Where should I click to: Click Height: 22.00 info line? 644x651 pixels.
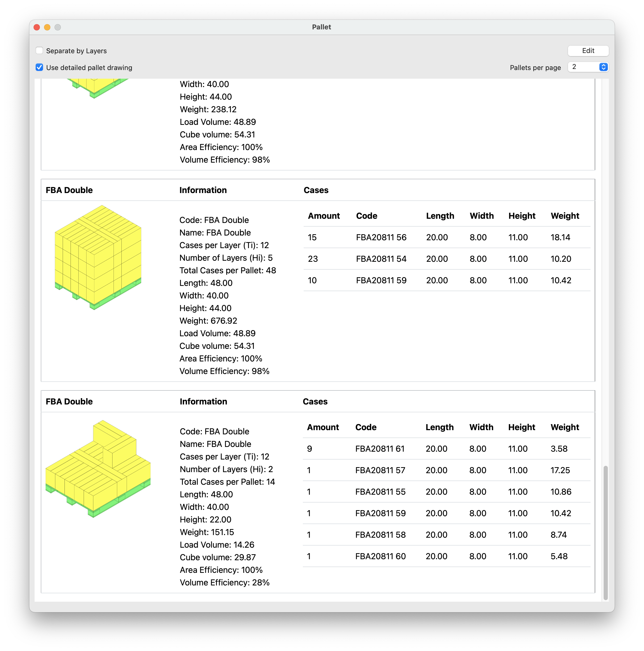pos(206,519)
